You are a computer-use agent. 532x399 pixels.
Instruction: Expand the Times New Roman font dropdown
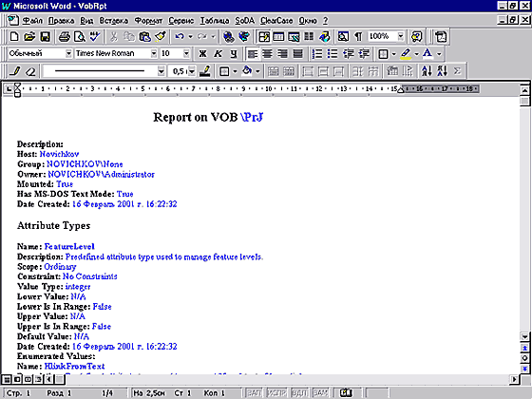(154, 53)
